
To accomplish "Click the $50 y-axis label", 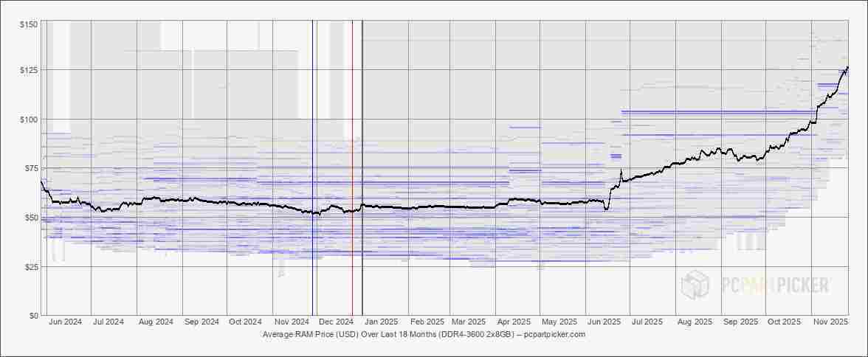I will pyautogui.click(x=32, y=217).
